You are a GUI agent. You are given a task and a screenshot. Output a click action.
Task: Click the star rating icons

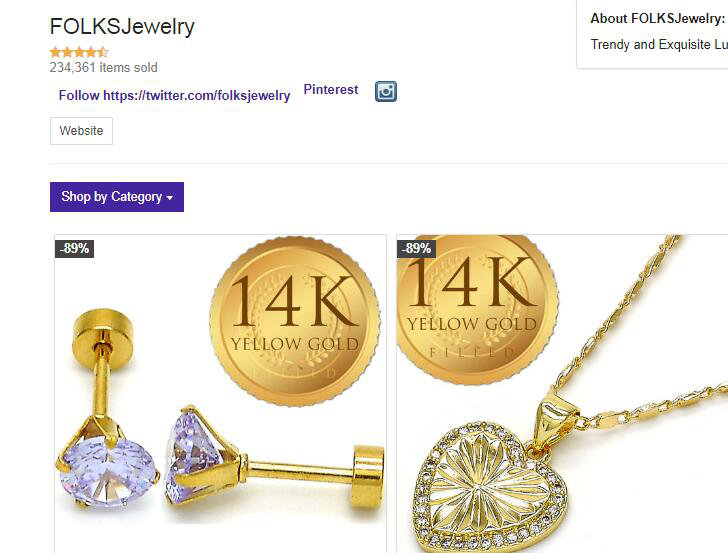pos(79,52)
